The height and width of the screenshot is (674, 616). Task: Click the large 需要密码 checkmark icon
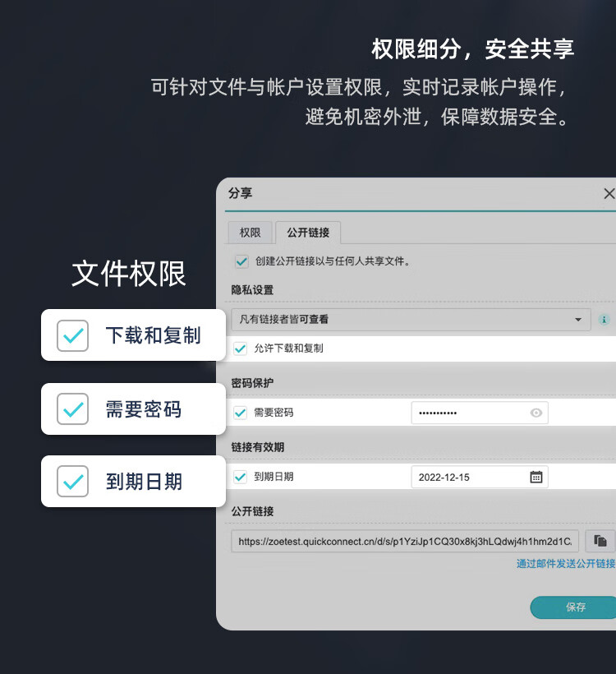(x=72, y=409)
